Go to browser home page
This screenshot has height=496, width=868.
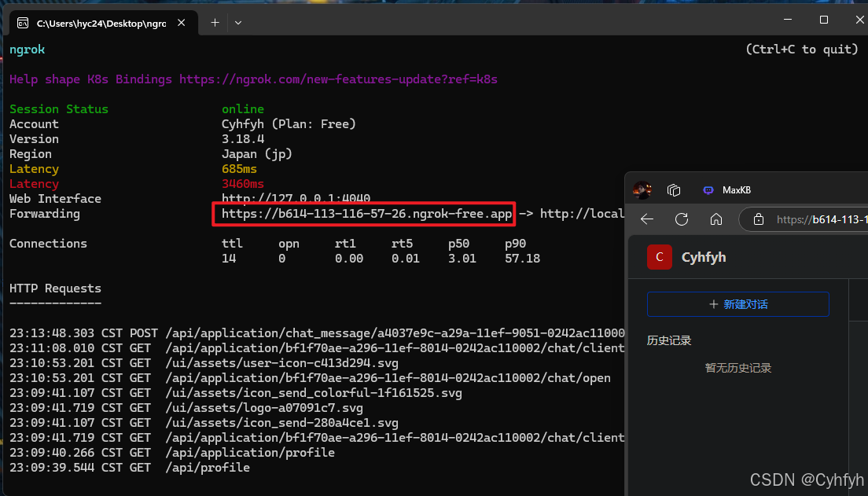pyautogui.click(x=715, y=219)
